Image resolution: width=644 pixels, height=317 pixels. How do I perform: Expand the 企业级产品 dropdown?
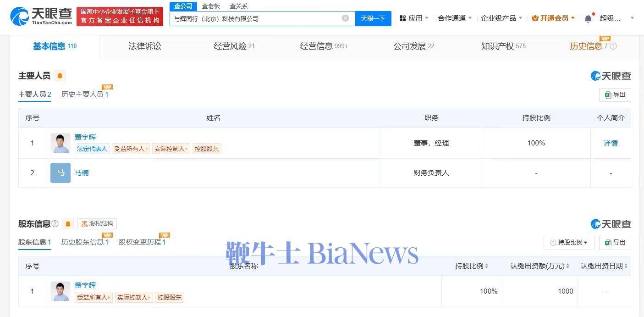(x=501, y=18)
